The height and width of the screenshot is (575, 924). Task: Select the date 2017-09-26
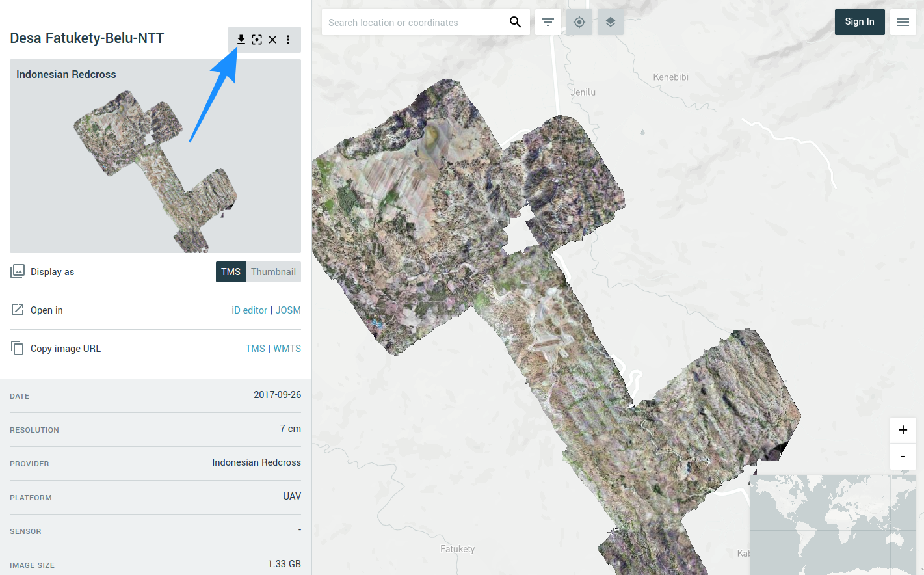[x=277, y=395]
